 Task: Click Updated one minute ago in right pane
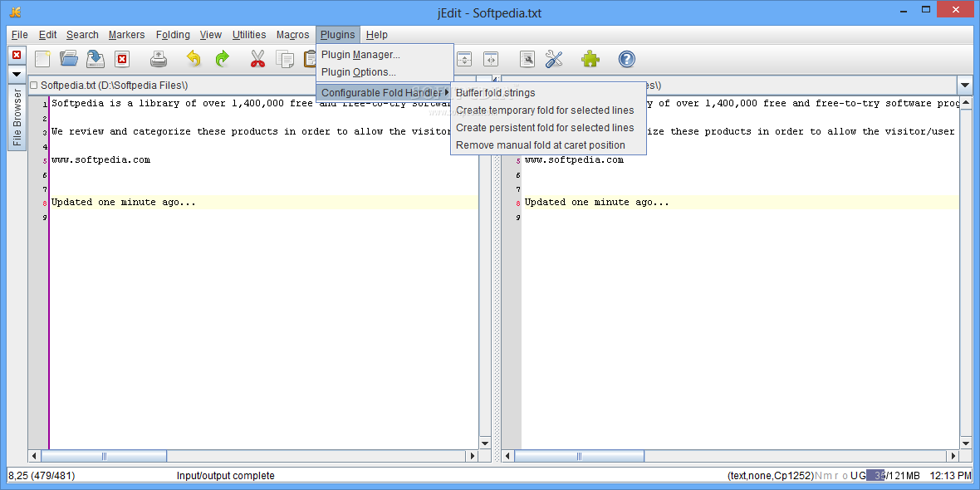[x=597, y=203]
